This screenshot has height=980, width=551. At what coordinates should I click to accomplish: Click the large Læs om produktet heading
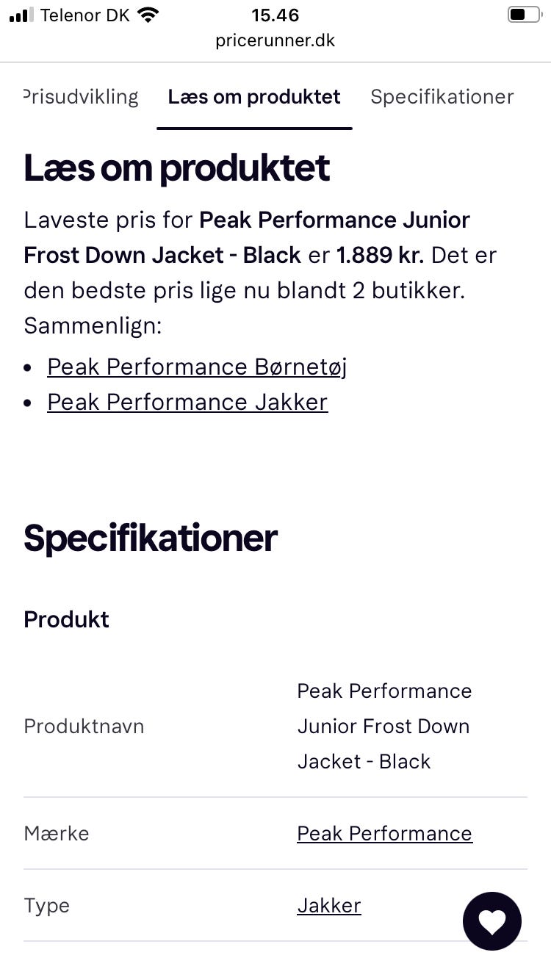(x=177, y=168)
